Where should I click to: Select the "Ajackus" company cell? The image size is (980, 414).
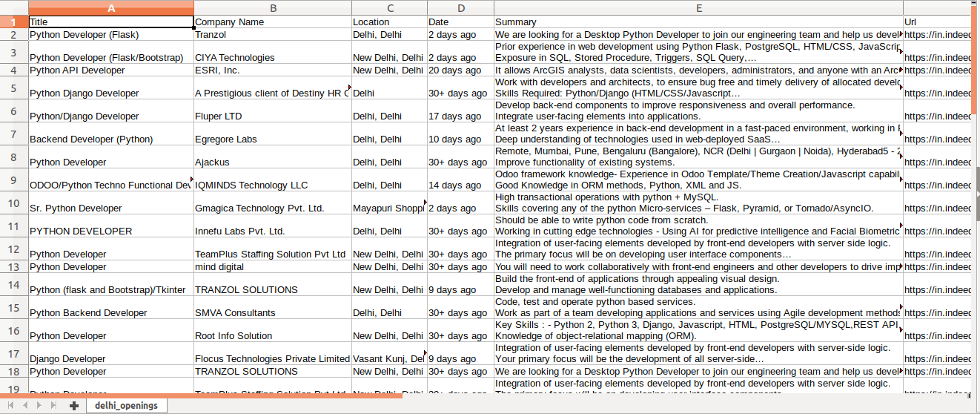tap(273, 157)
